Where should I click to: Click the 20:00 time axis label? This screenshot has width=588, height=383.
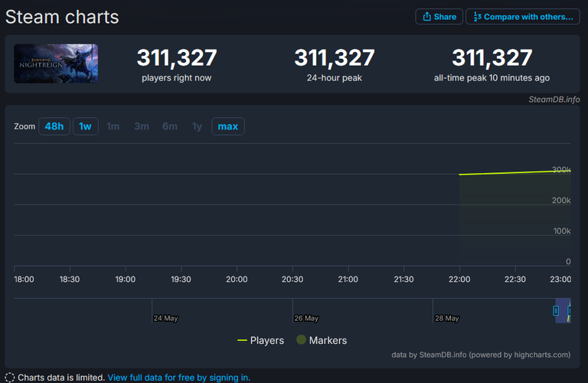[237, 279]
